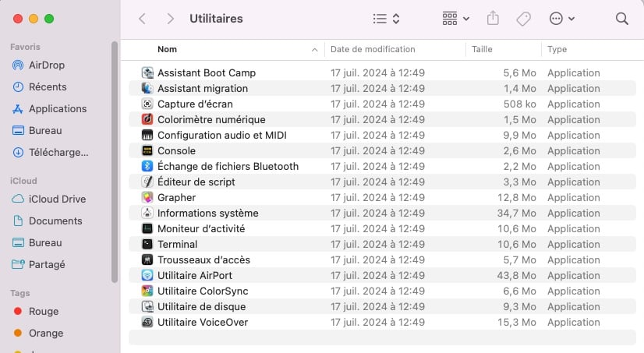The image size is (644, 353).
Task: Click the Utilitaire de disque icon
Action: (147, 306)
